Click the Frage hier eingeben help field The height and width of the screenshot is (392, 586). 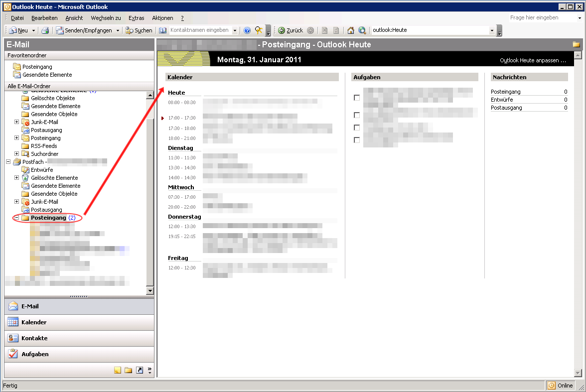tap(543, 17)
